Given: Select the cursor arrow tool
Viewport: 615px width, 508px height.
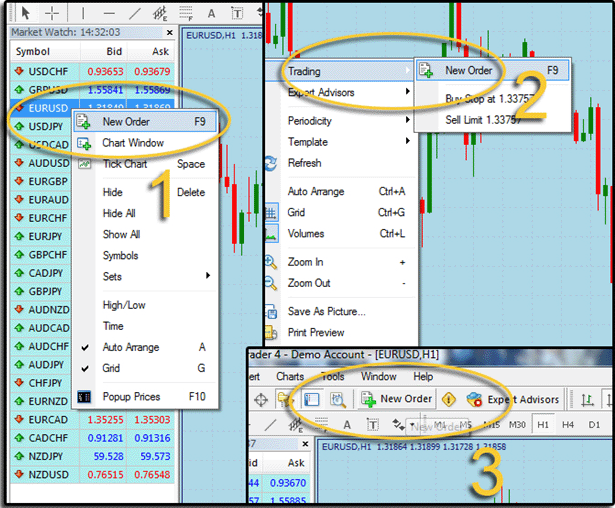Looking at the screenshot, I should point(25,13).
